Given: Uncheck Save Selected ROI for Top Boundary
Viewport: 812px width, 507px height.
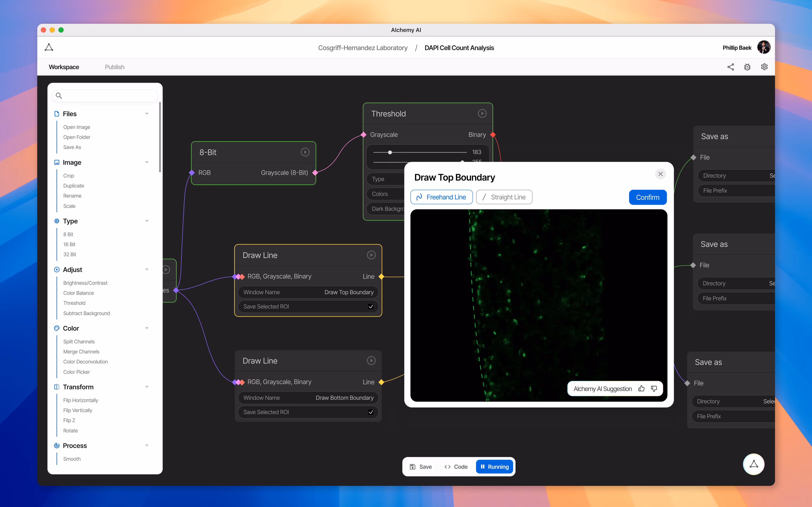Looking at the screenshot, I should point(371,306).
